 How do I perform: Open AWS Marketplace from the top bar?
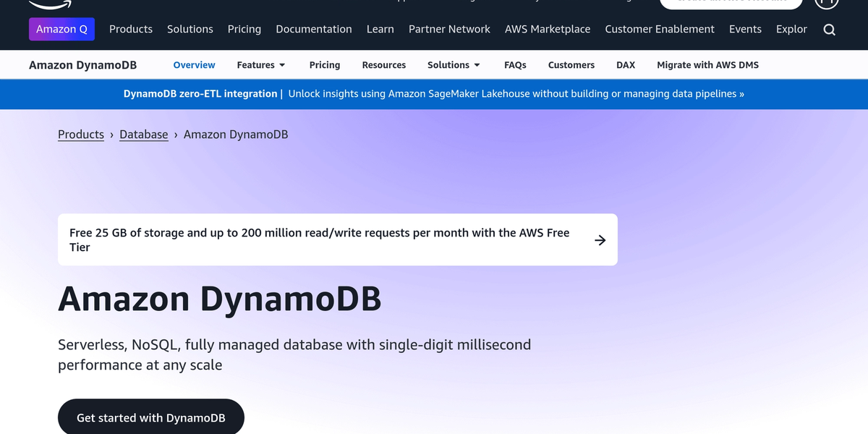point(548,29)
